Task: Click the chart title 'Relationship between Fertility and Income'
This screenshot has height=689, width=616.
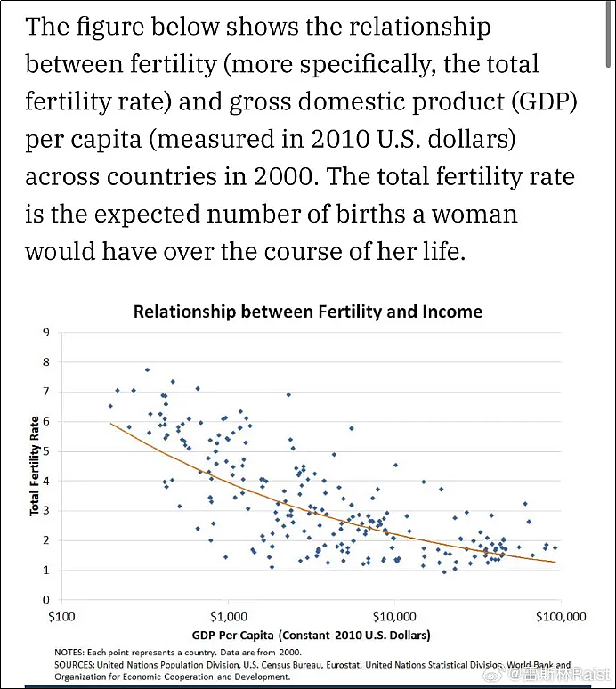Action: point(308,312)
